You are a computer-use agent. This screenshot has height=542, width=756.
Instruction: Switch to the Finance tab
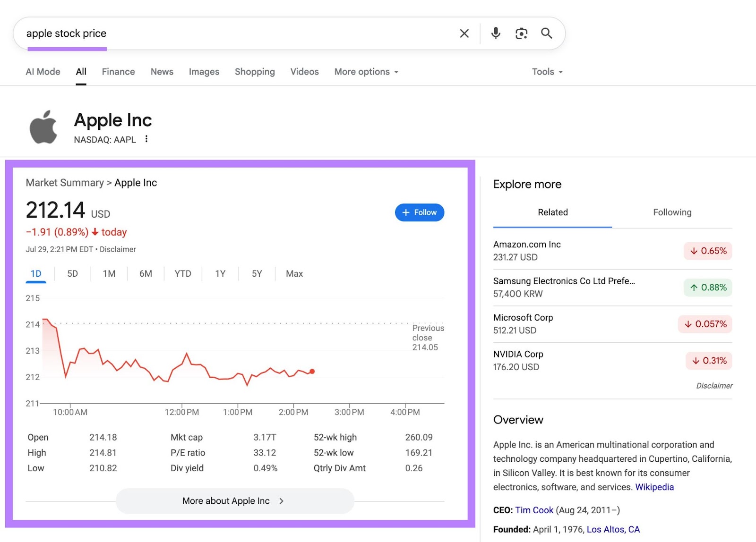point(119,72)
